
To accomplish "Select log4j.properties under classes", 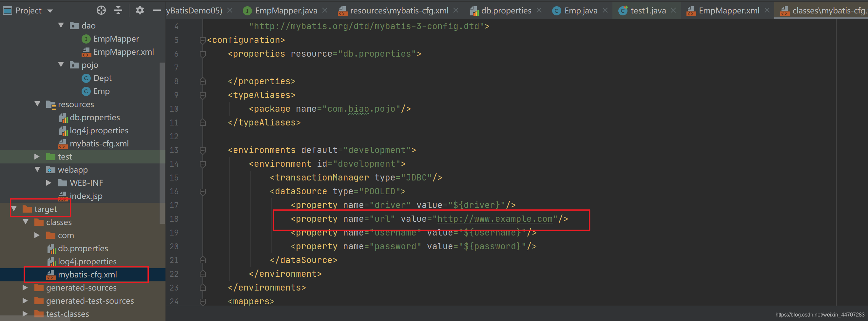I will click(x=82, y=261).
